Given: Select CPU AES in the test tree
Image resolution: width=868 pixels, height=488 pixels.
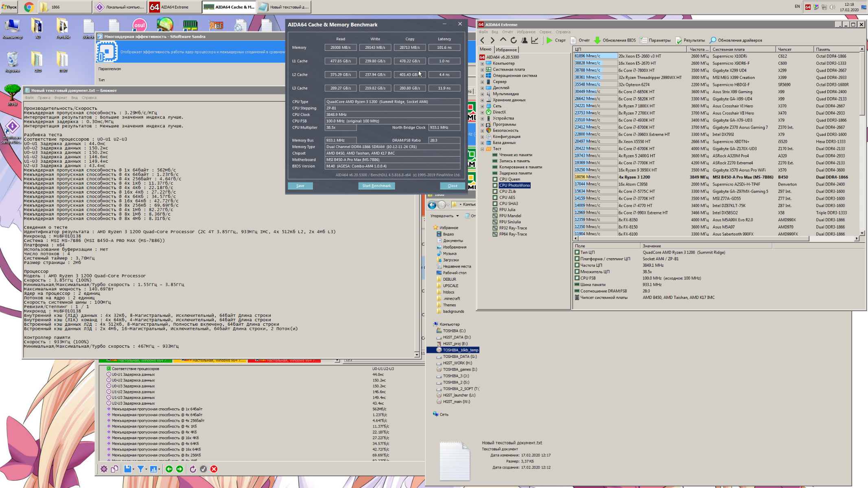Looking at the screenshot, I should pyautogui.click(x=507, y=197).
